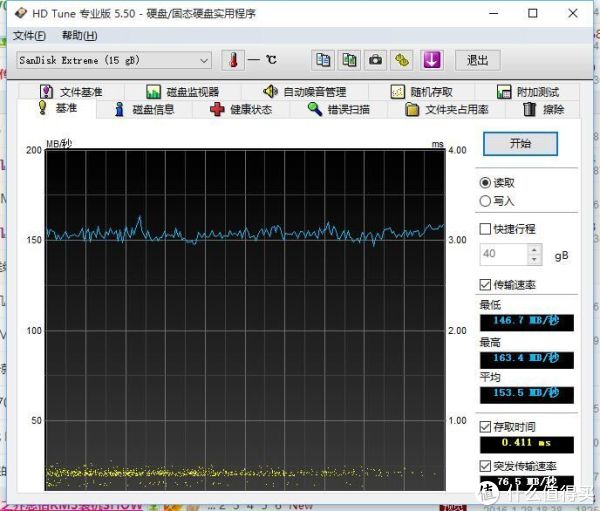600x511 pixels.
Task: Open the 文件(F) menu
Action: point(29,36)
